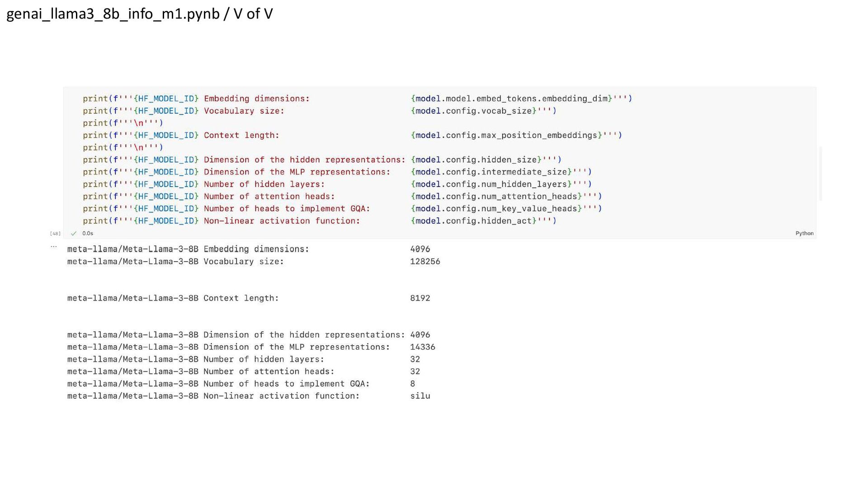Click the 0.0s execution time label
This screenshot has width=868, height=488.
tap(88, 234)
